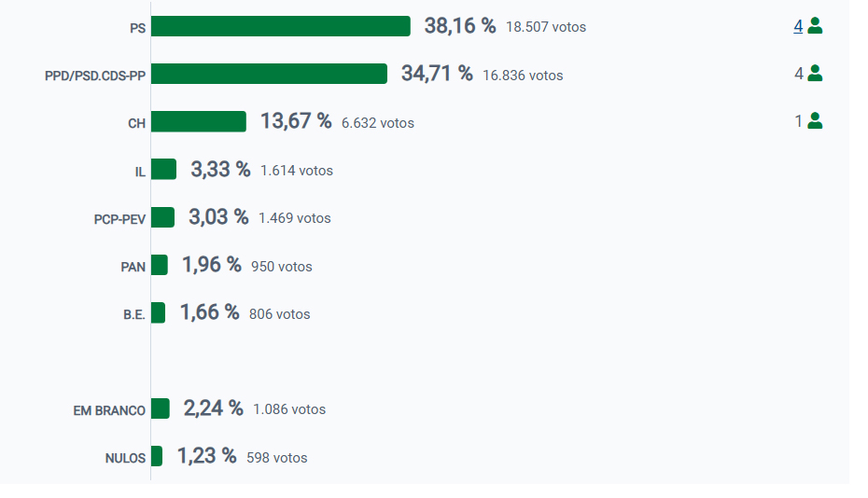Click the PS seats person icon
This screenshot has width=868, height=498.
(815, 26)
